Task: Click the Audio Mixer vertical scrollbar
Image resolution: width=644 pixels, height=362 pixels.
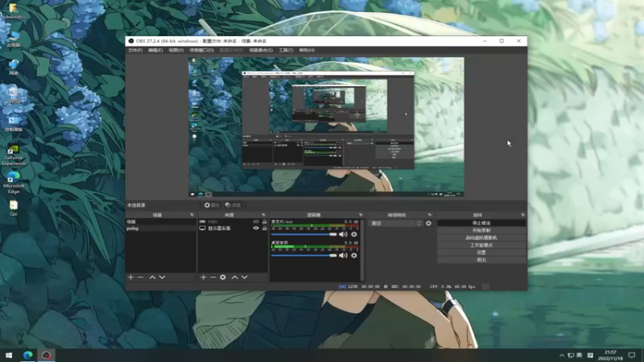Action: click(362, 249)
